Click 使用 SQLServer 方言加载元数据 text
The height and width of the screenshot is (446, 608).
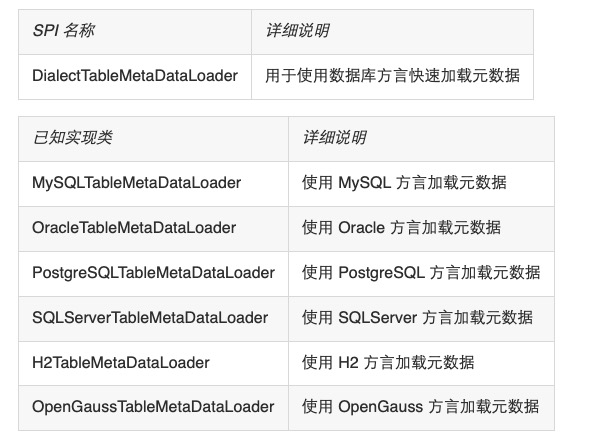tap(417, 318)
